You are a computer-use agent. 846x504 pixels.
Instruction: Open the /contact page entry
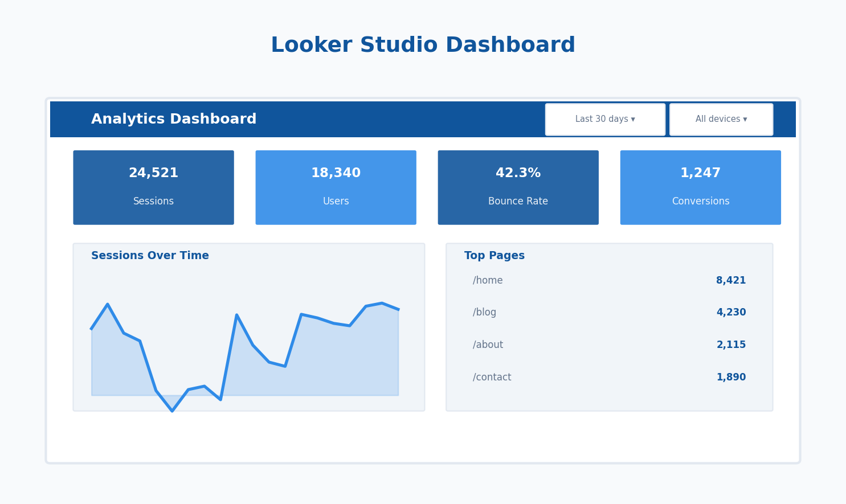coord(491,376)
